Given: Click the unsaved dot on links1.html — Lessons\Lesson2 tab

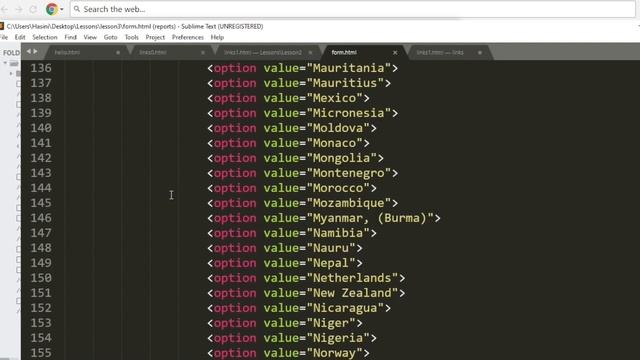Looking at the screenshot, I should 310,52.
